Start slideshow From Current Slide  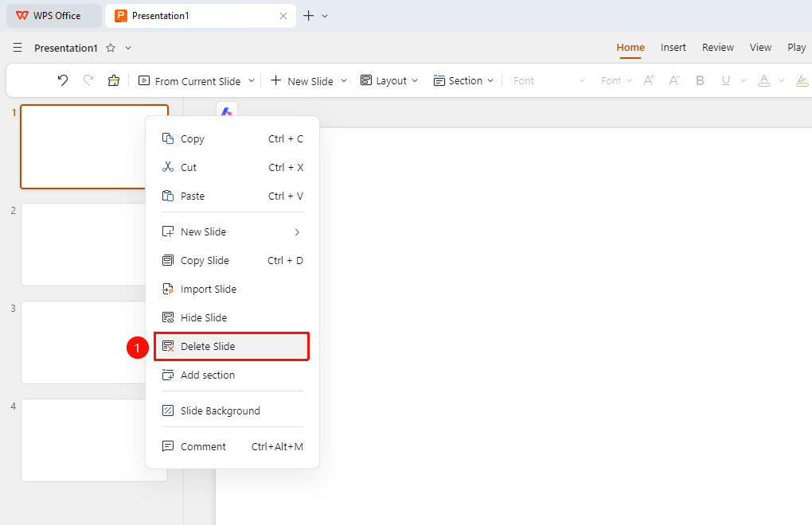point(189,80)
